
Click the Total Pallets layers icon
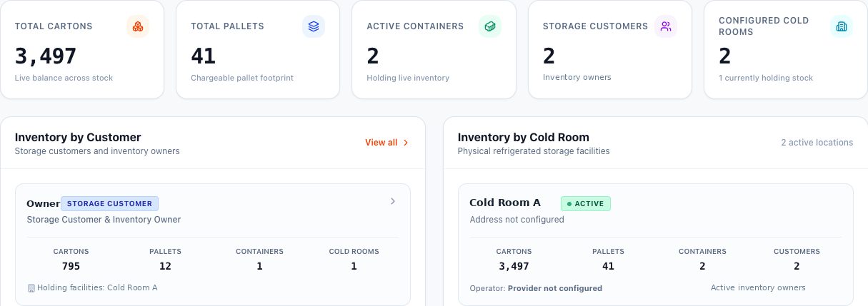pos(314,26)
